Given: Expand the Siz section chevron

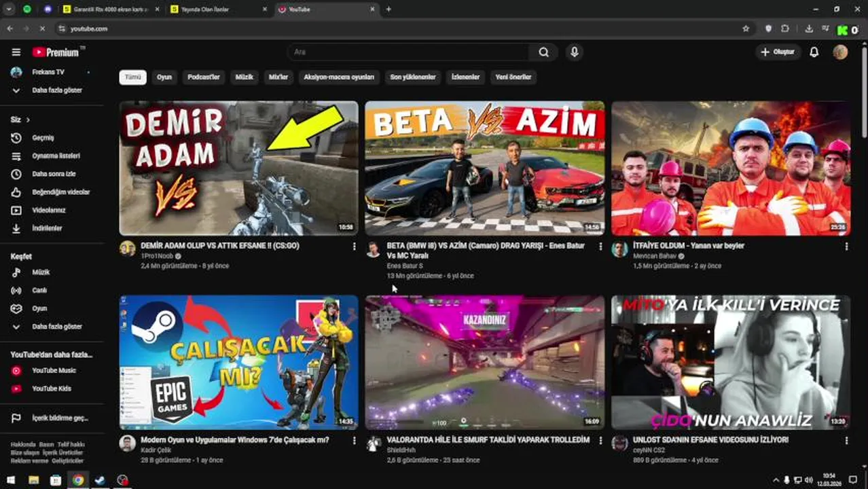Looking at the screenshot, I should pos(28,120).
